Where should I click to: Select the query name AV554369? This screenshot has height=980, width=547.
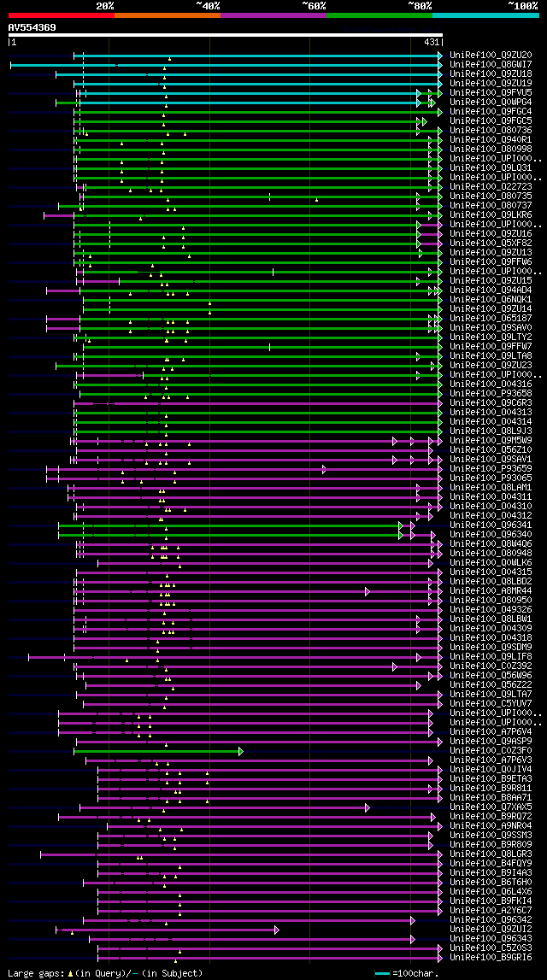point(32,27)
